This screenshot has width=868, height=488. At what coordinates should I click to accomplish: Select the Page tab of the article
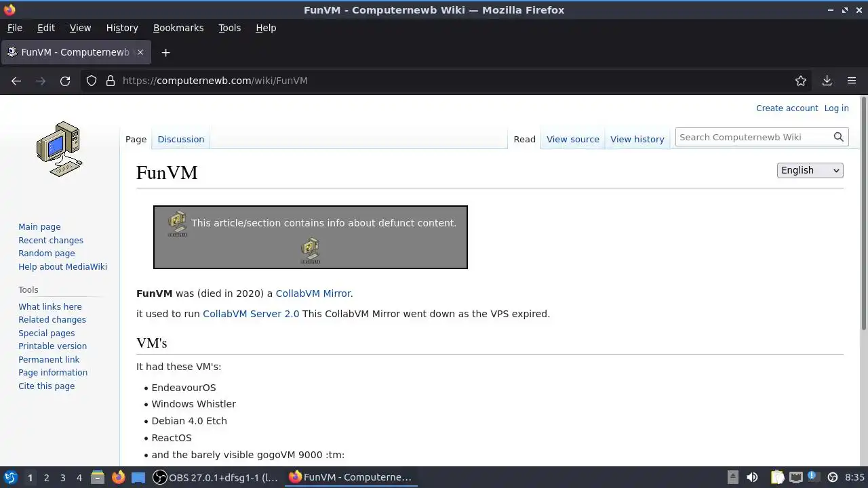point(136,139)
